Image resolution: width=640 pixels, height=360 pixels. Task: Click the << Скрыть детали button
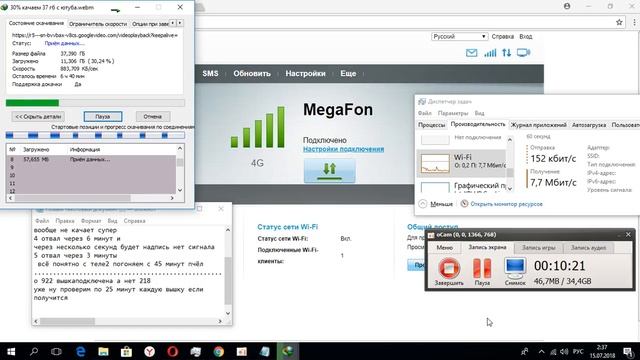point(38,116)
